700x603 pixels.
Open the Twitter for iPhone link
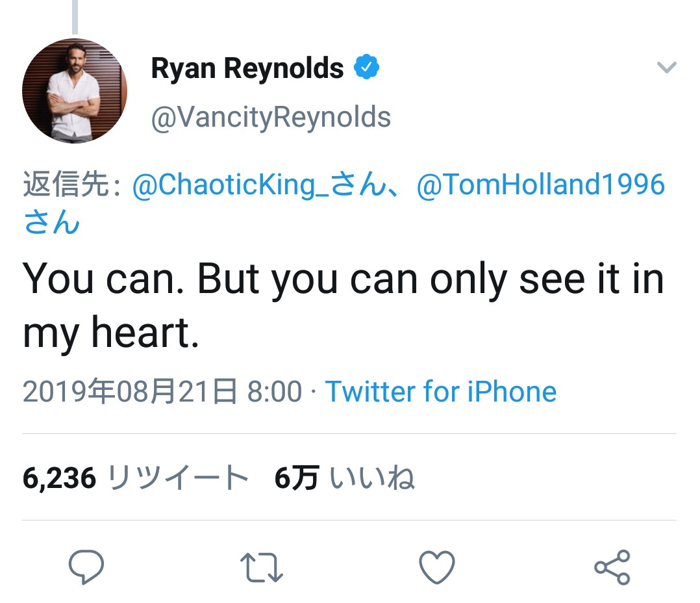pyautogui.click(x=441, y=392)
